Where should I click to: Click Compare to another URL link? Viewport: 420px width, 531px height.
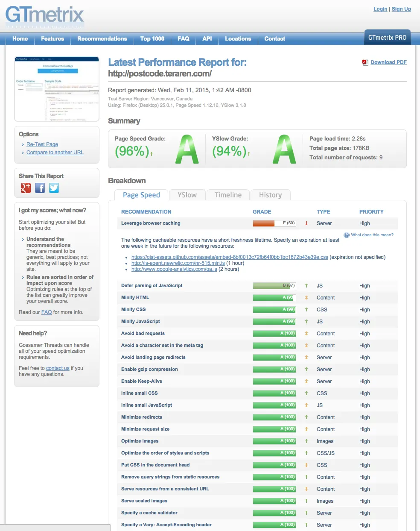coord(55,153)
